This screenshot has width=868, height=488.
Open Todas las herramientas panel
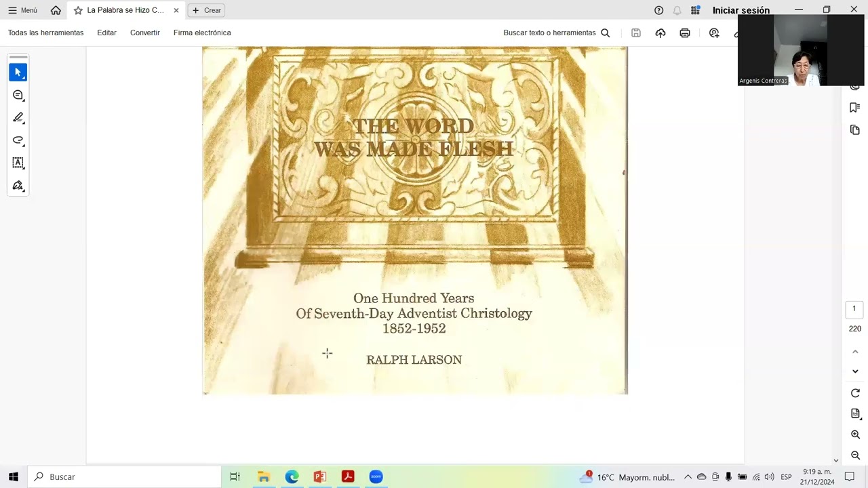45,33
